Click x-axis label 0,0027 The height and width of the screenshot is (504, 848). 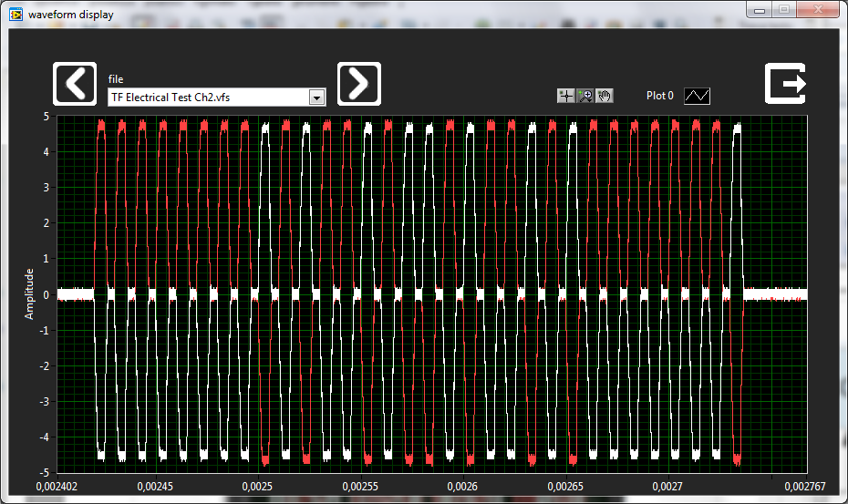667,486
